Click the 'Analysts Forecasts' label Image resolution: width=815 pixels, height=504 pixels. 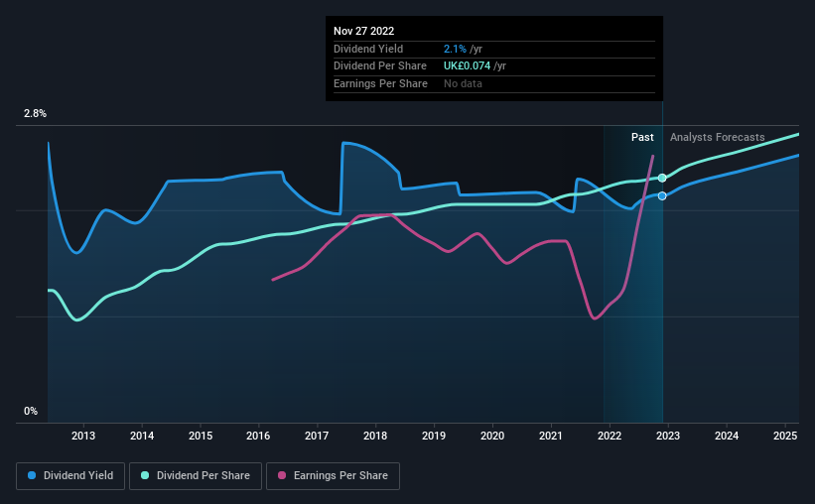718,137
